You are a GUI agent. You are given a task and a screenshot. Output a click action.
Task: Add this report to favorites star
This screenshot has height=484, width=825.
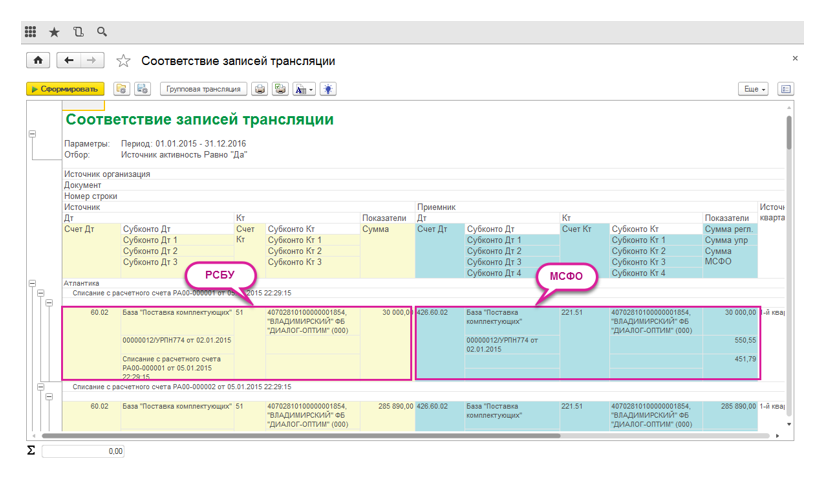click(123, 61)
